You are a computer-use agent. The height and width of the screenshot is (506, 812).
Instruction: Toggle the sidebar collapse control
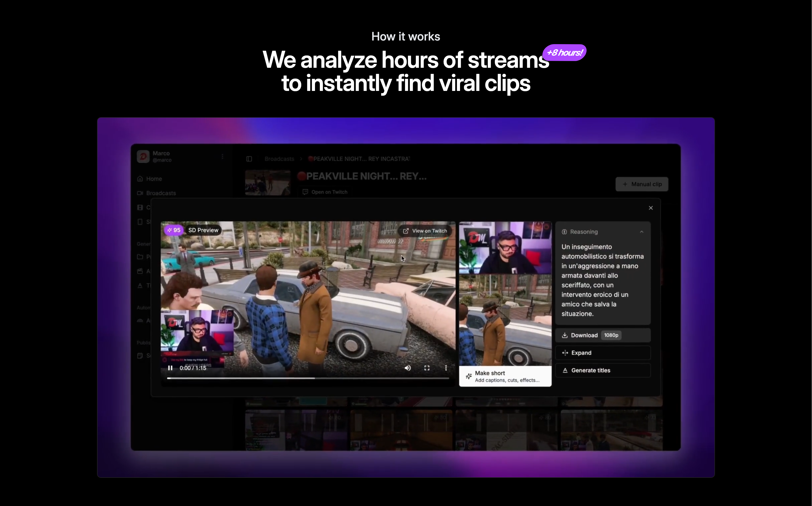click(x=249, y=159)
